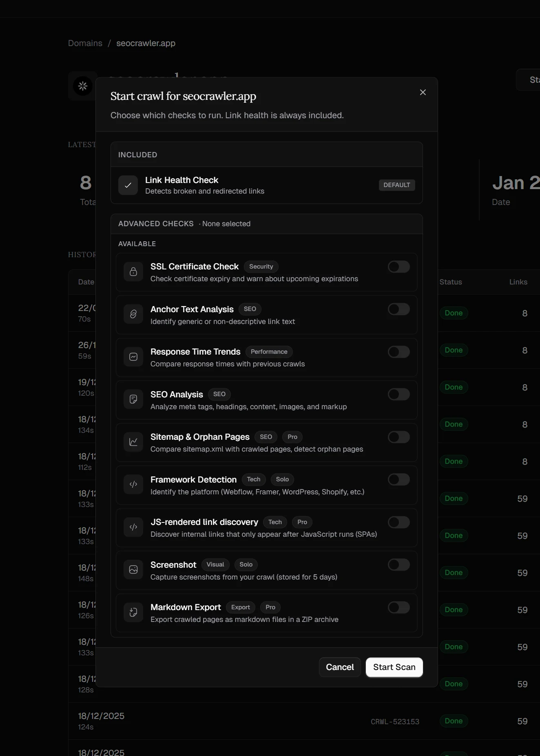Close the Start crawl dialog
The height and width of the screenshot is (756, 540).
pyautogui.click(x=423, y=93)
